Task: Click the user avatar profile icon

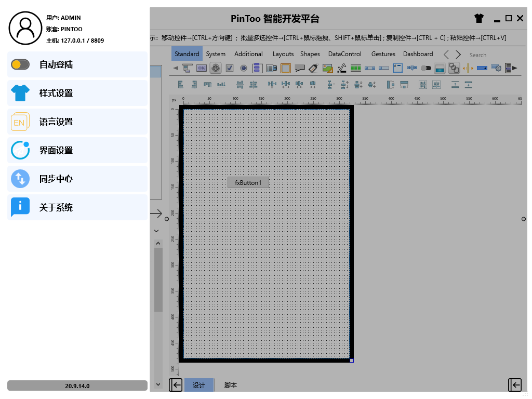Action: tap(25, 28)
